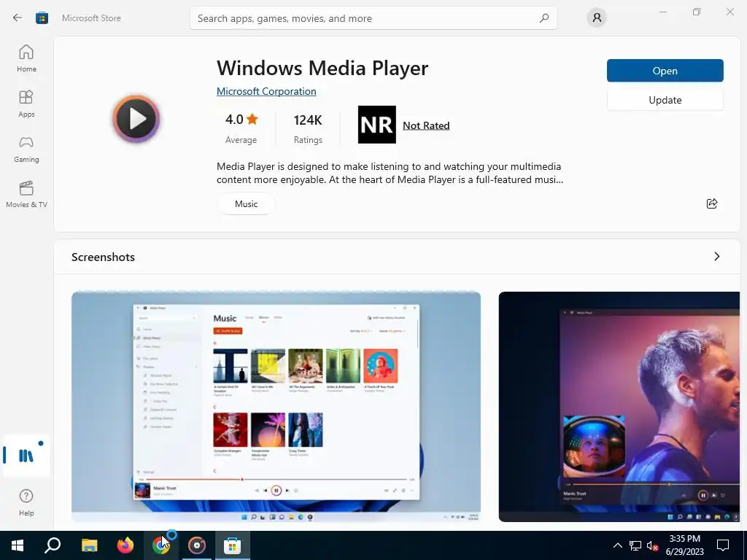Click the 124K Ratings count
Screen dimensions: 747x560
tap(308, 128)
